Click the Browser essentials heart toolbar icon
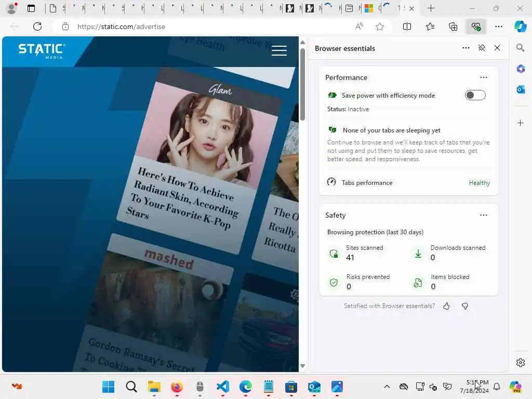The width and height of the screenshot is (532, 399). point(476,26)
